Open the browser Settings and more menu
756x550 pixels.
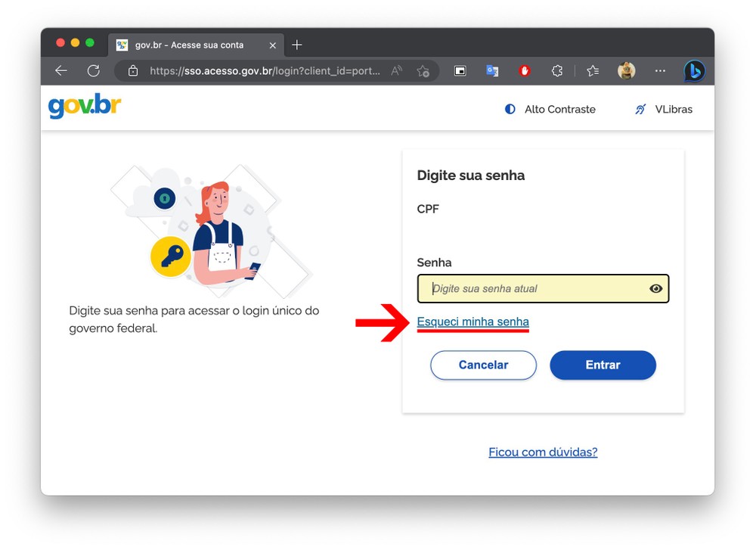(660, 71)
